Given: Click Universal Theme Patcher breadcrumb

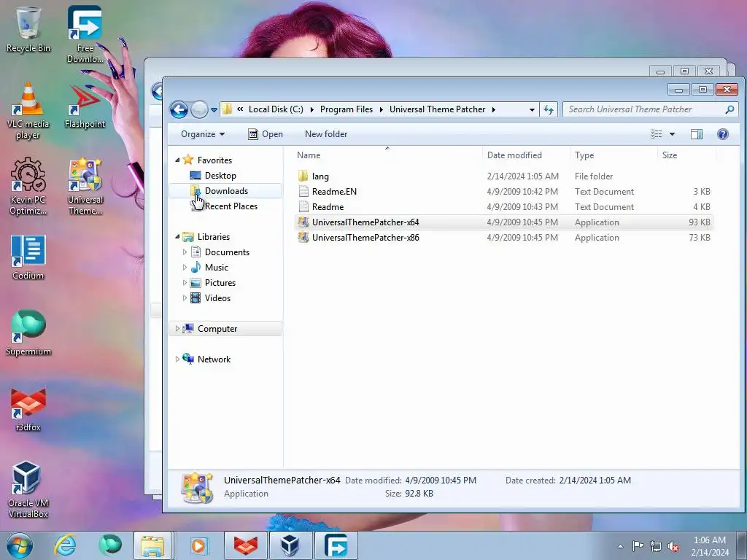Looking at the screenshot, I should [438, 109].
